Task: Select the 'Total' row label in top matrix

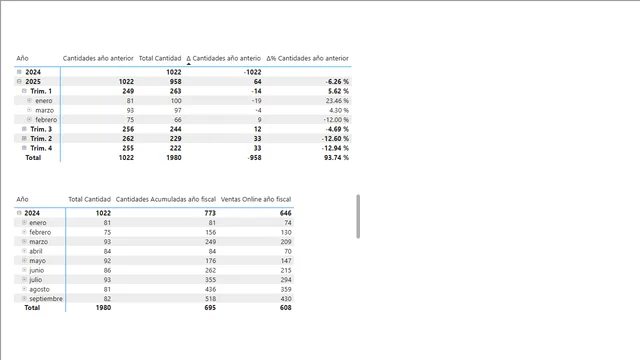Action: pos(33,158)
